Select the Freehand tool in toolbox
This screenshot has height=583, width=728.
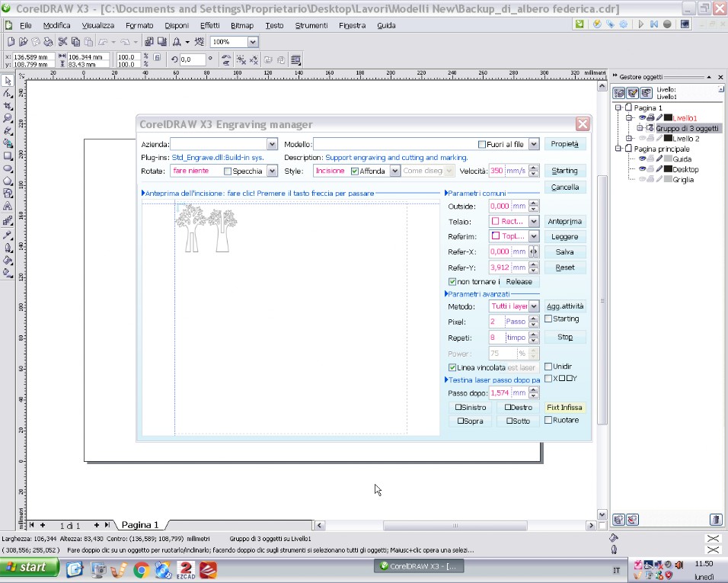pyautogui.click(x=8, y=131)
